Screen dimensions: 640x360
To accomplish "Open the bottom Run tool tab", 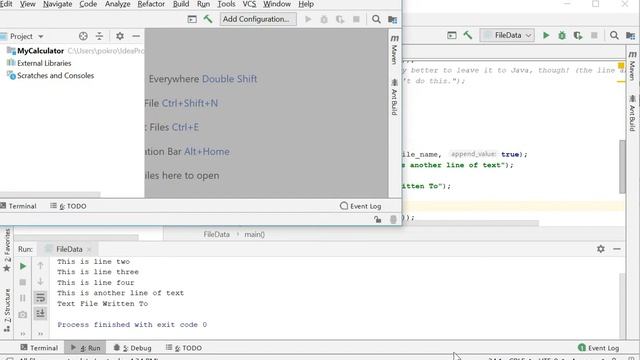I will coord(85,348).
